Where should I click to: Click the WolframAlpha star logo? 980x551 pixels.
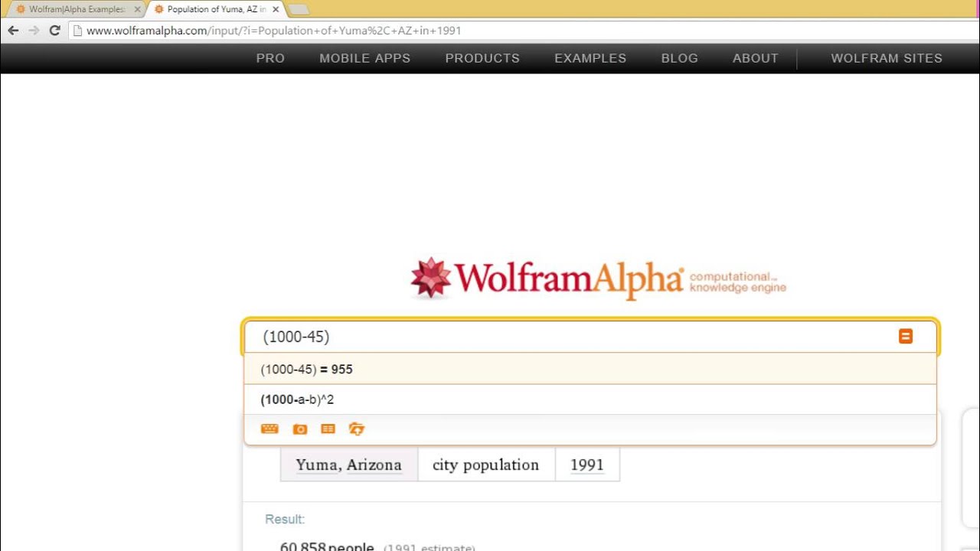tap(431, 278)
